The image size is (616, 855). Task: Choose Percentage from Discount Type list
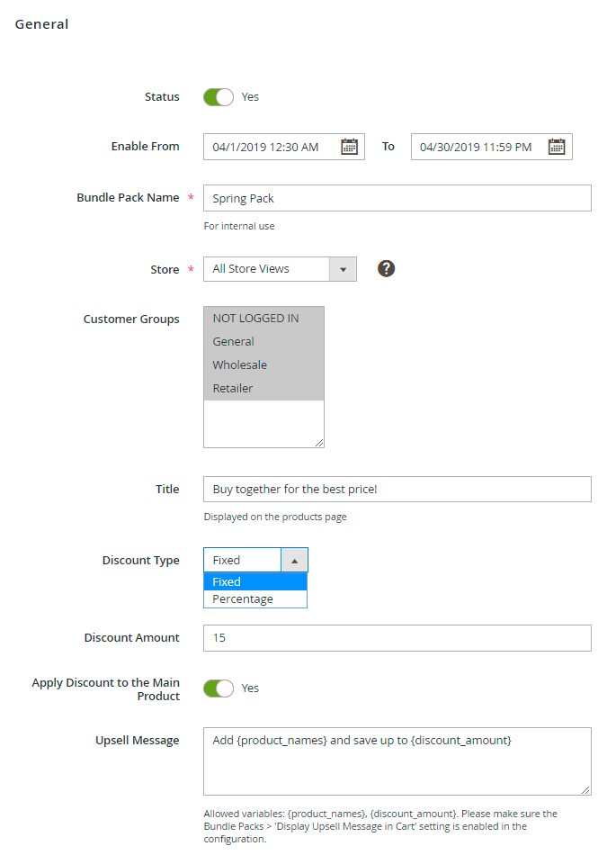tap(255, 598)
